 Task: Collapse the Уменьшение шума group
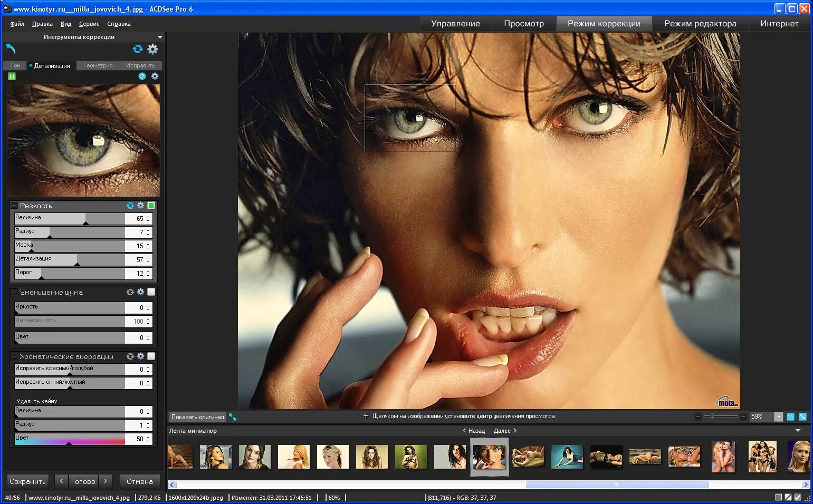click(x=14, y=292)
